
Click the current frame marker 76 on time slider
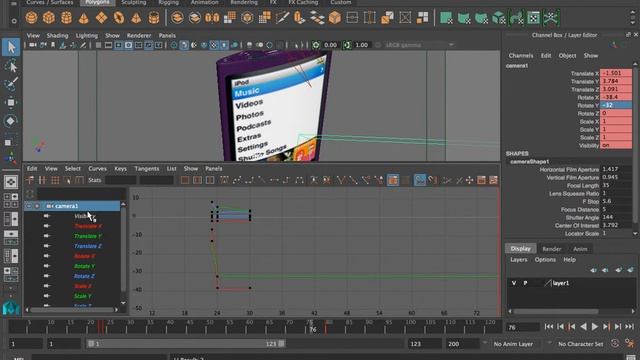[313, 329]
